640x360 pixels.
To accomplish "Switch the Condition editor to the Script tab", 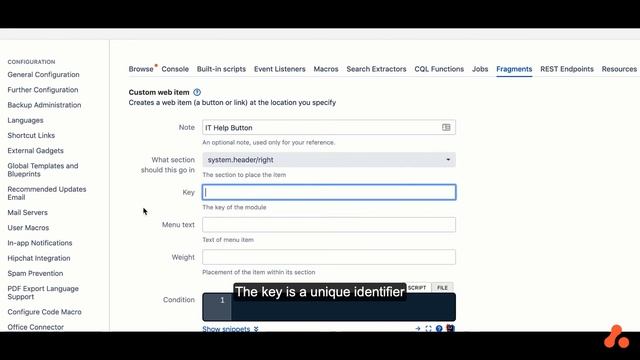I will coord(417,287).
